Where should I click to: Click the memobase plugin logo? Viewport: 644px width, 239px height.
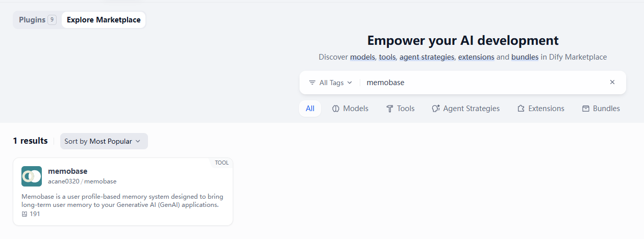32,176
